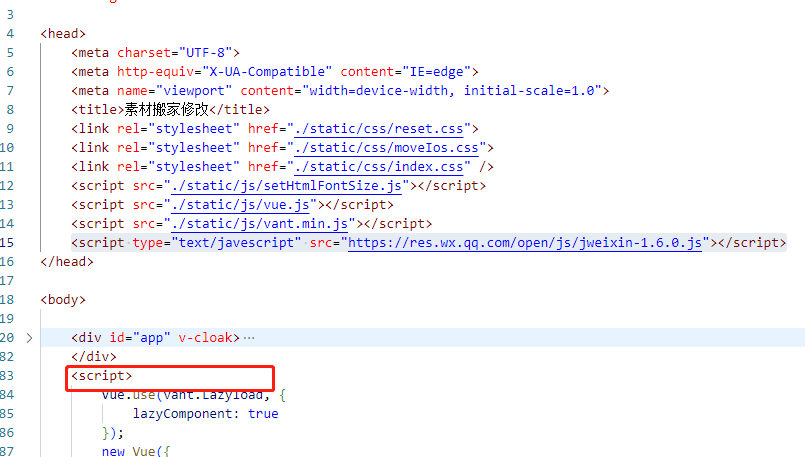Click the "app" id value
806x457 pixels.
pyautogui.click(x=151, y=338)
